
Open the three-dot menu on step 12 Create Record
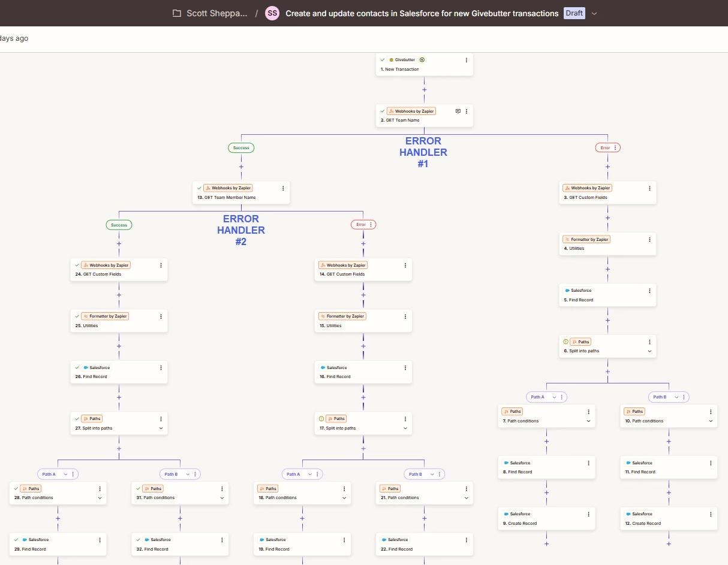click(711, 514)
